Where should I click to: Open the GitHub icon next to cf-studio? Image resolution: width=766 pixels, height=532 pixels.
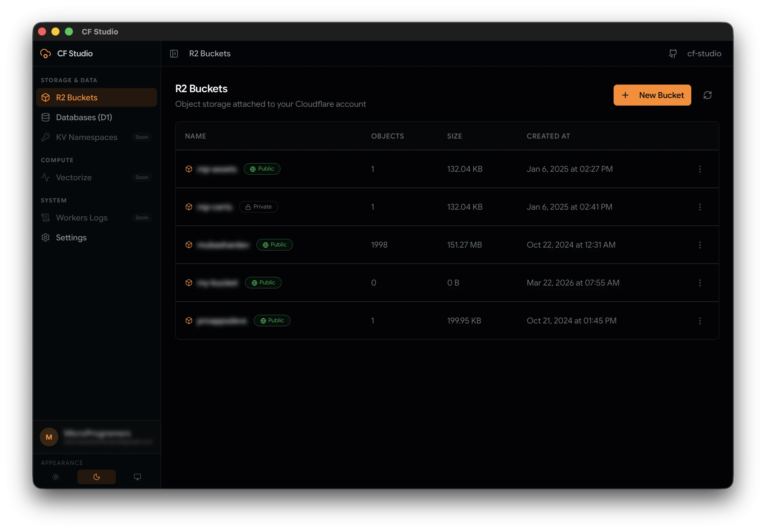[x=673, y=54]
